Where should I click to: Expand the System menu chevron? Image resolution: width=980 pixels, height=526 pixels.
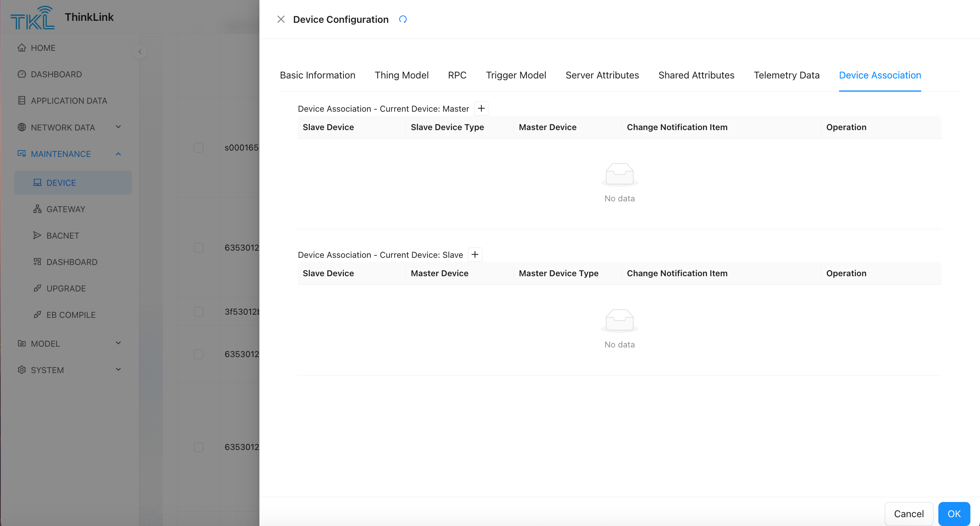pos(118,369)
